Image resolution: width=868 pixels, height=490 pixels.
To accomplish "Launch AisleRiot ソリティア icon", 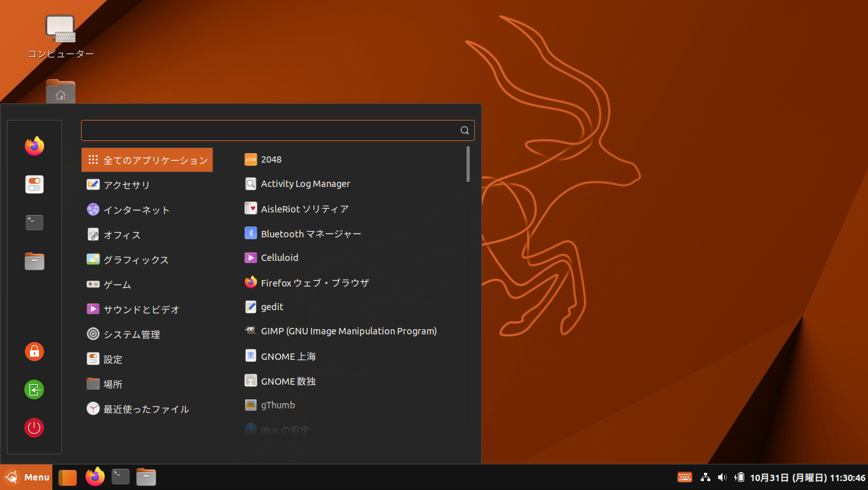I will 251,209.
